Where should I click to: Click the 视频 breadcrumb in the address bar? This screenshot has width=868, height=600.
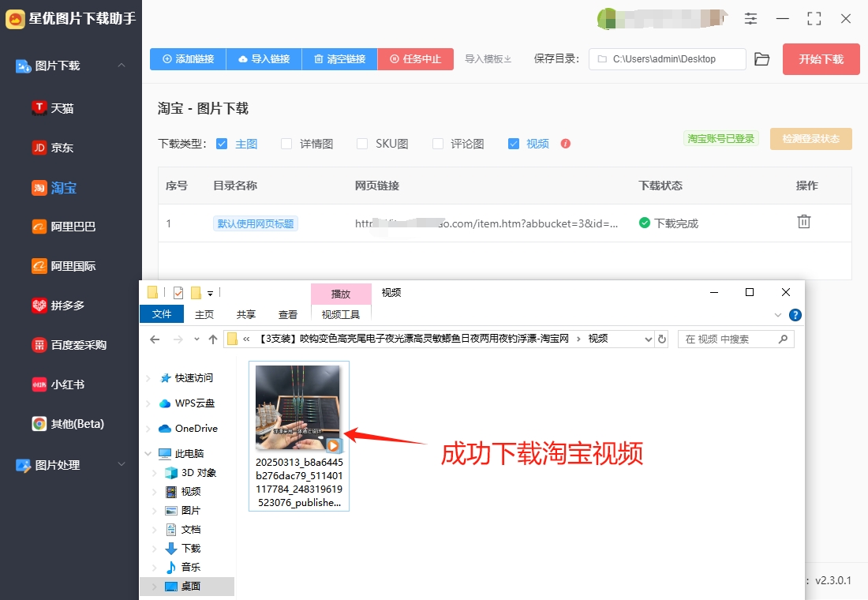click(598, 339)
